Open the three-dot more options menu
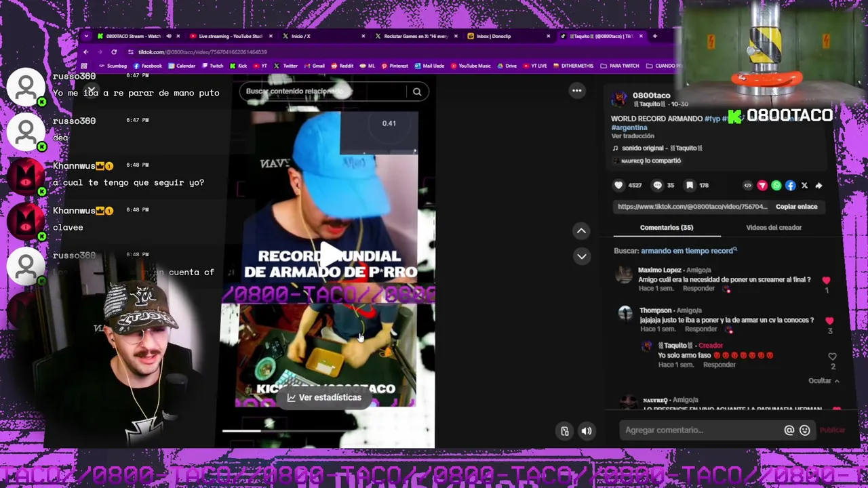This screenshot has height=488, width=868. [577, 90]
